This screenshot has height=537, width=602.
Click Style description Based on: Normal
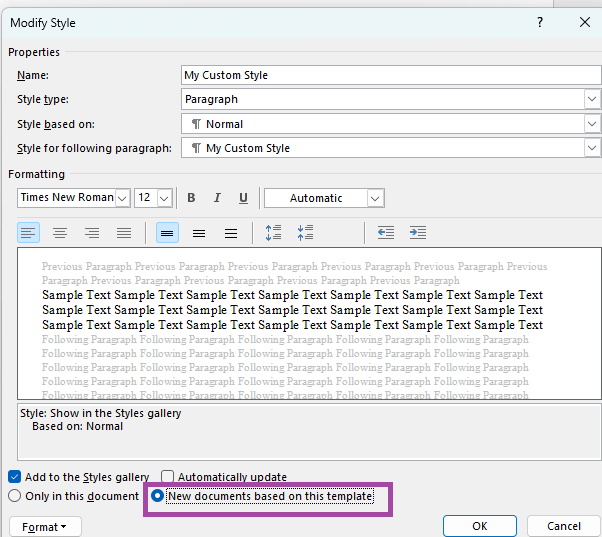pos(78,426)
